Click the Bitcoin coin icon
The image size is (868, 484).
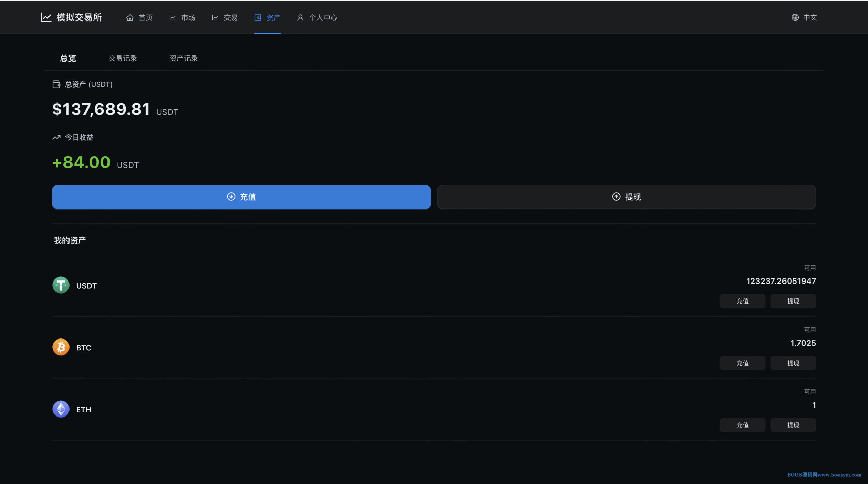(61, 347)
